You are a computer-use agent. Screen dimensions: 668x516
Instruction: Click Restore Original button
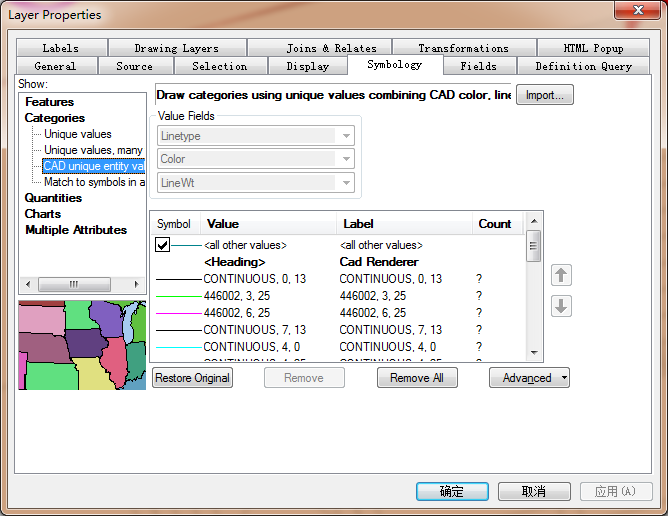click(x=192, y=378)
